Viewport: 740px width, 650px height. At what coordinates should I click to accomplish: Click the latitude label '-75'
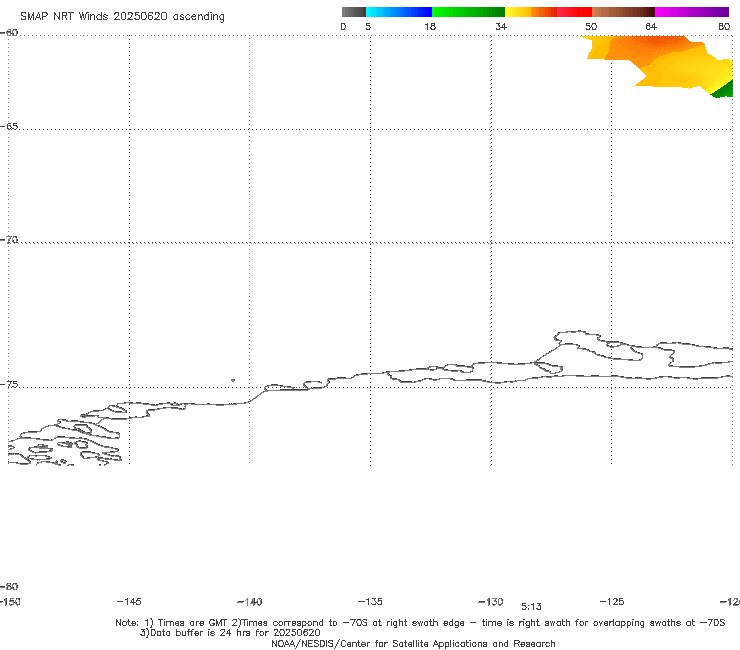9,385
